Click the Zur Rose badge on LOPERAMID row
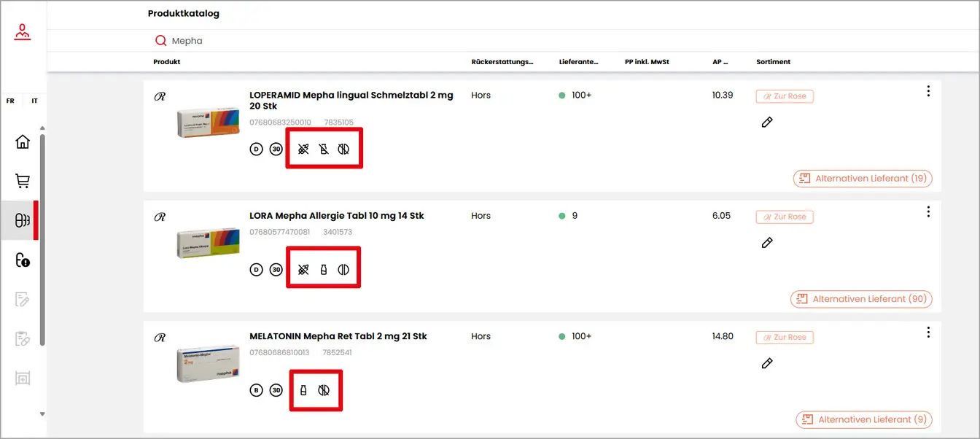 click(x=785, y=96)
